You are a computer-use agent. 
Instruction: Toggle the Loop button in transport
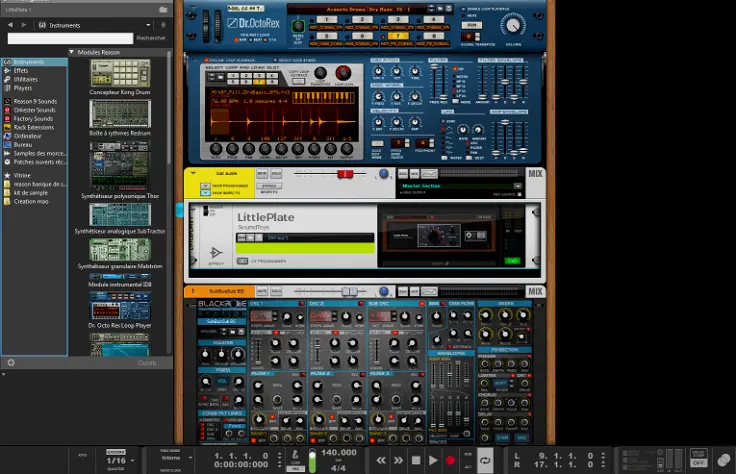485,460
